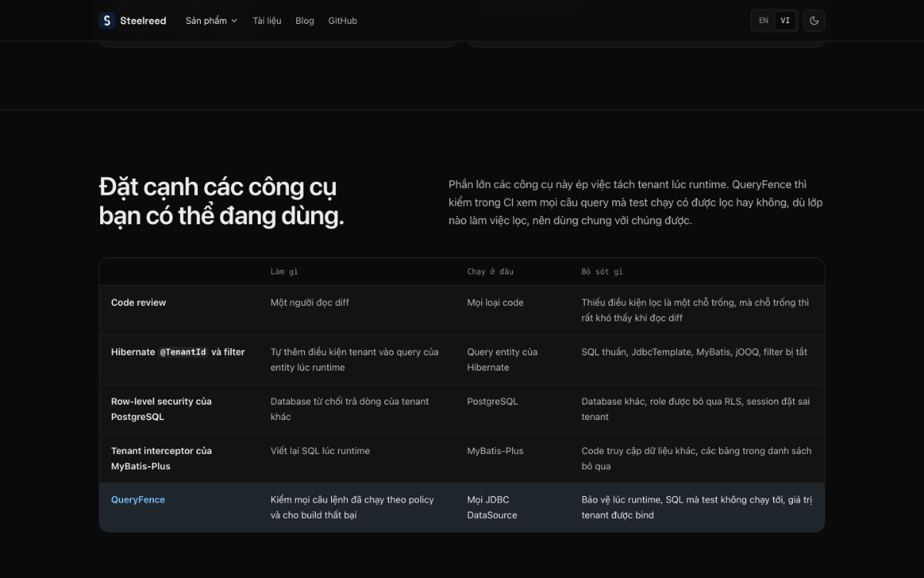Click 'Tự thêm điều kiện tenant' cell
924x578 pixels.
pos(354,360)
